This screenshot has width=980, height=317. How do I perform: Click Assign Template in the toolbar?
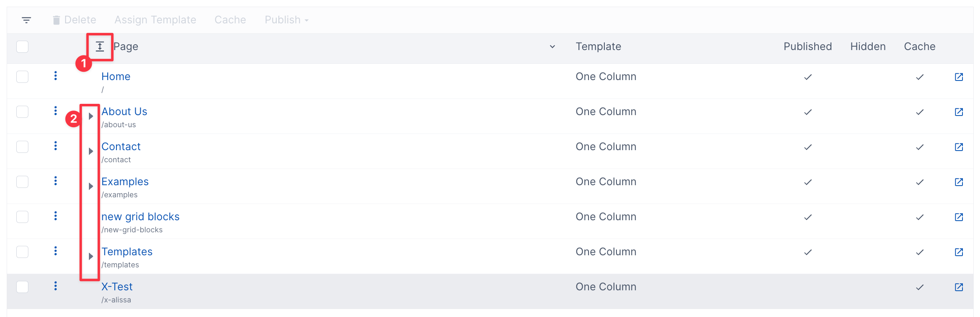coord(155,20)
